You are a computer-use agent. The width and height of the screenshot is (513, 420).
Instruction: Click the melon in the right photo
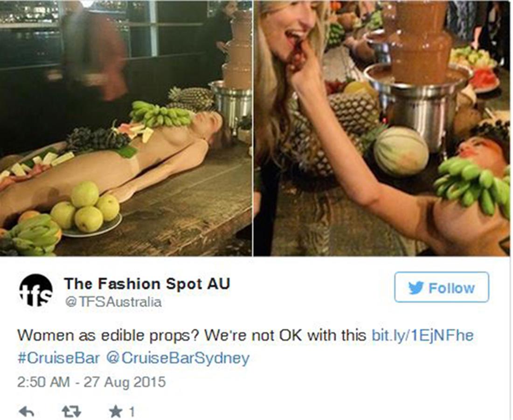click(401, 152)
